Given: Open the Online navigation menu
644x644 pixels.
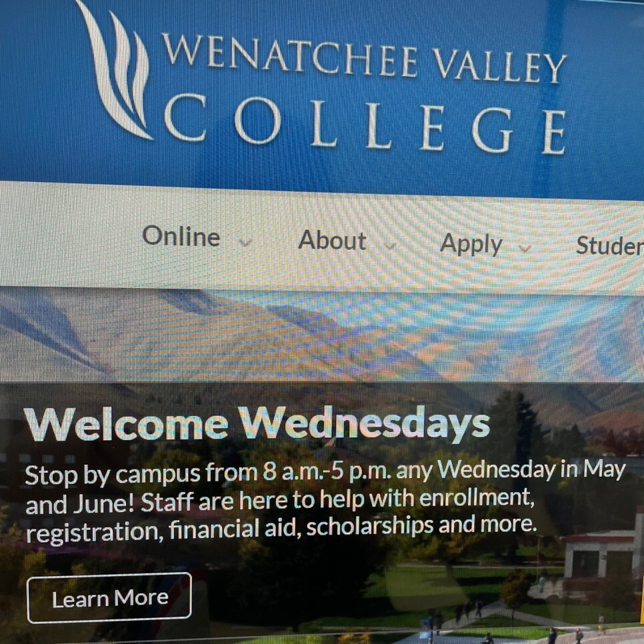Looking at the screenshot, I should [181, 236].
